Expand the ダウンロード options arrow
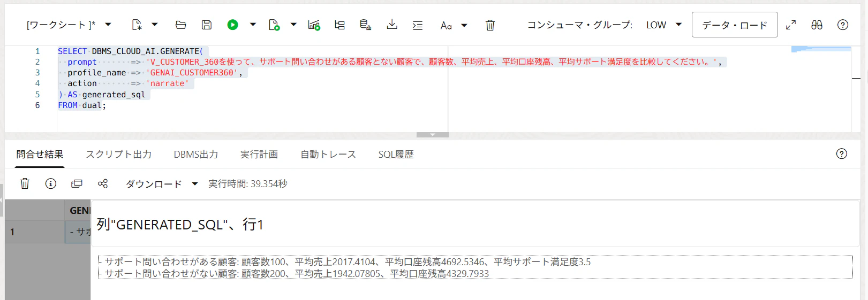This screenshot has height=300, width=868. click(195, 184)
